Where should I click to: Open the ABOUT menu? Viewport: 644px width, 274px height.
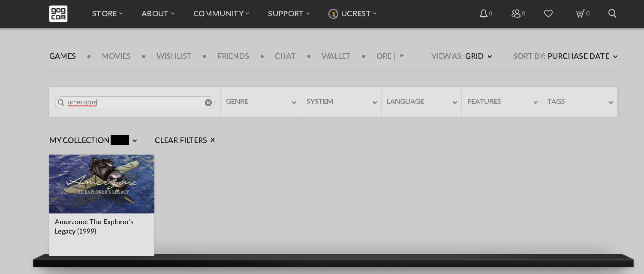tap(158, 14)
